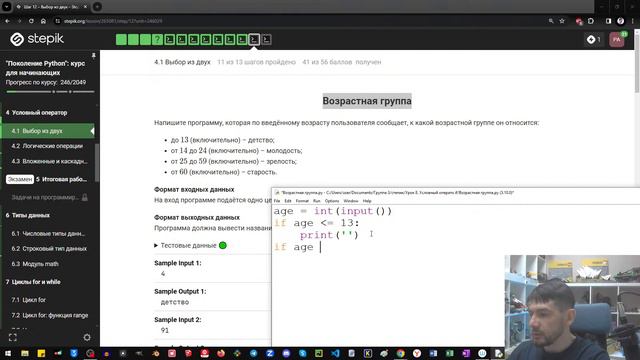This screenshot has width=640, height=360.
Task: Open Edit menu in IDLE editor
Action: click(288, 201)
